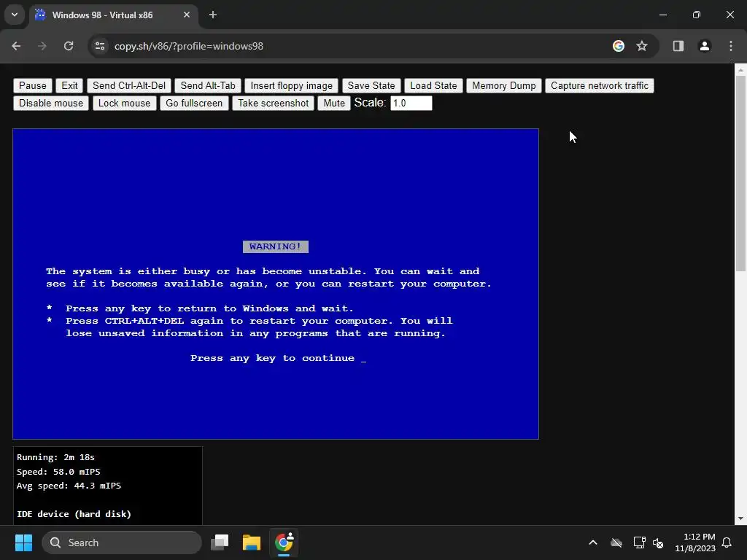Go back using browser back arrow

tap(16, 46)
